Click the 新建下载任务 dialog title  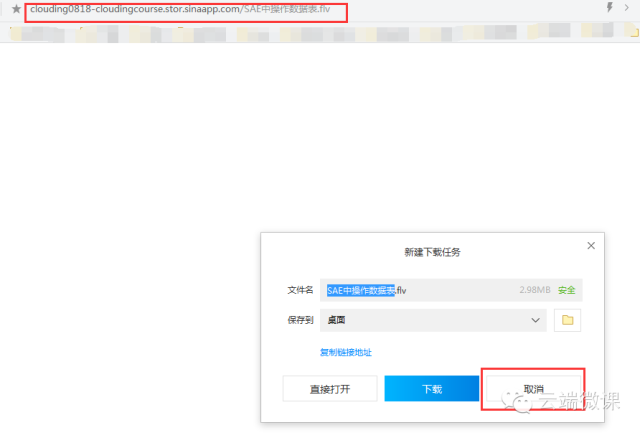pos(432,252)
